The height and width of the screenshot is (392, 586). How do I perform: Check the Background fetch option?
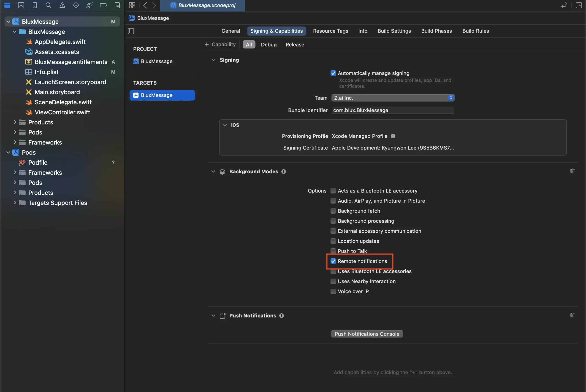pyautogui.click(x=333, y=211)
